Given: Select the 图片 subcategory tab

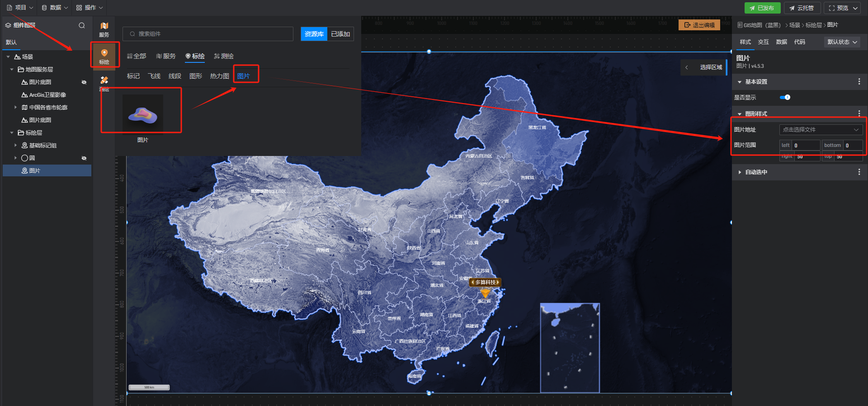Looking at the screenshot, I should [244, 76].
